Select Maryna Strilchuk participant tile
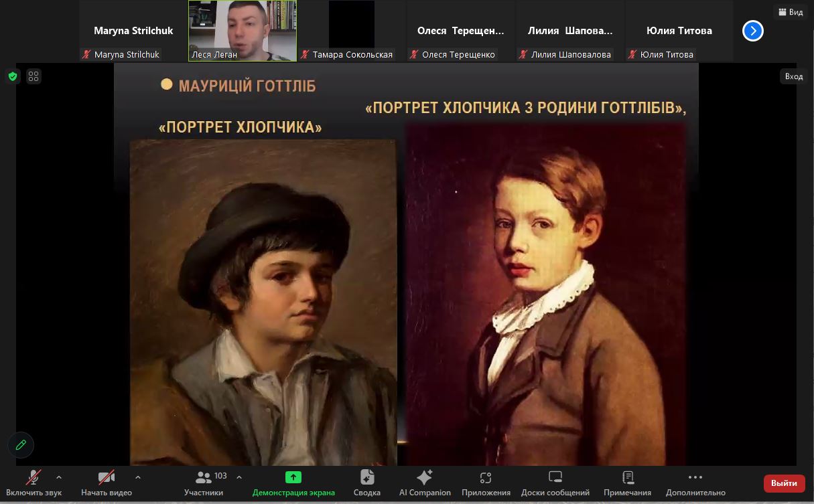The width and height of the screenshot is (814, 504). click(x=133, y=31)
